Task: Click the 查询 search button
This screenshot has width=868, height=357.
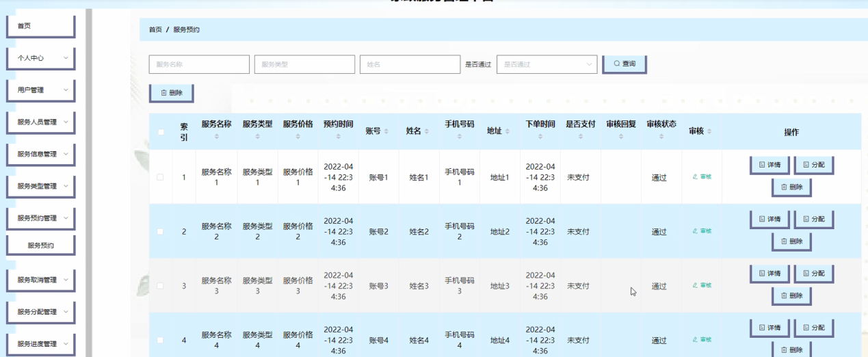Action: coord(624,64)
